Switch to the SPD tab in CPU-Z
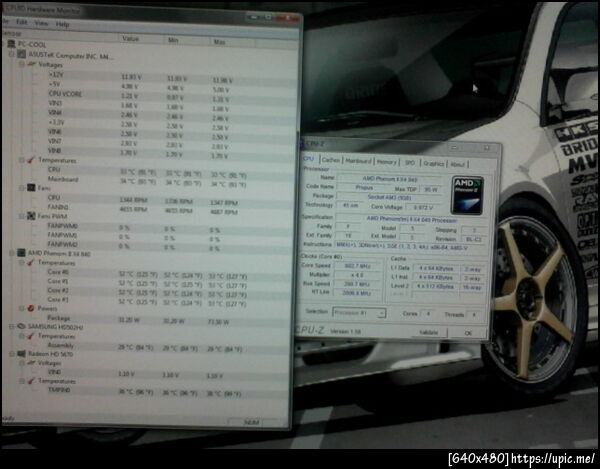The width and height of the screenshot is (600, 469). click(410, 163)
